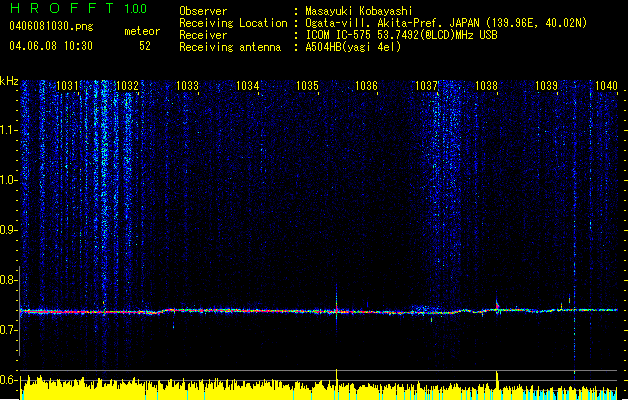Click the 'Observer' field label
629x400 pixels.
(203, 11)
